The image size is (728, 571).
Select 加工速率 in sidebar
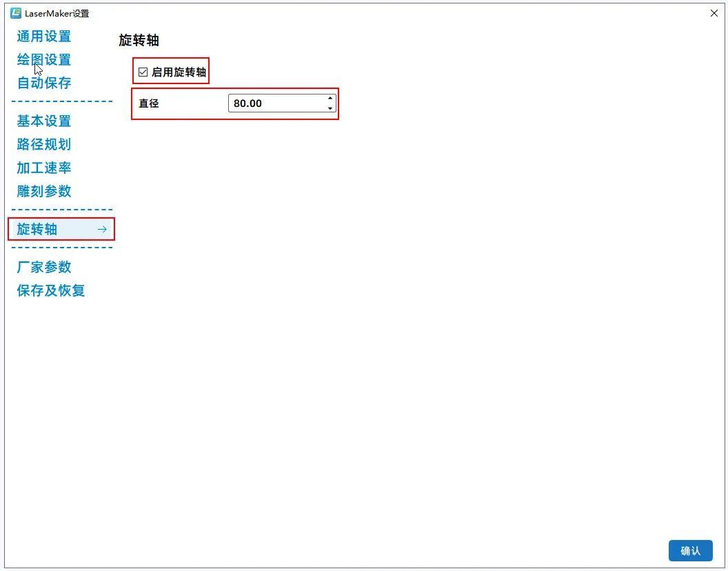point(44,168)
